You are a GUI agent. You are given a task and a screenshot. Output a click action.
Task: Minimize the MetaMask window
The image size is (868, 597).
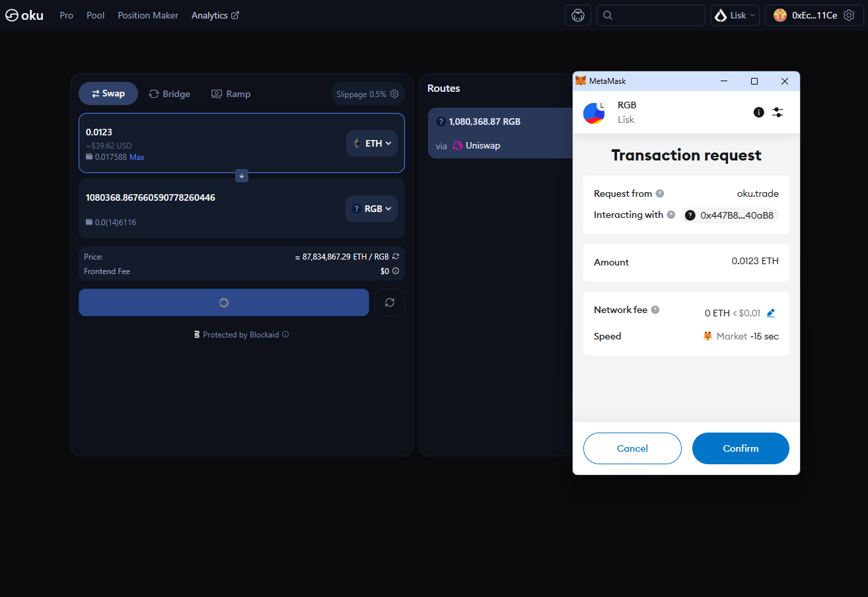pos(724,81)
